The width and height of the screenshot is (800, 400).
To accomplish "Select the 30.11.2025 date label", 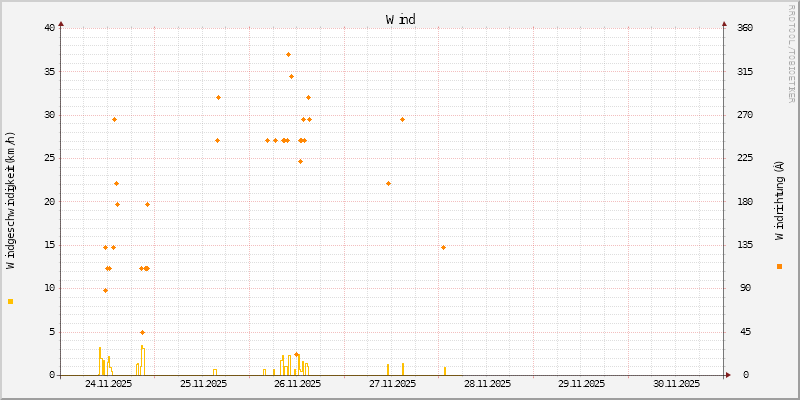I will 676,383.
